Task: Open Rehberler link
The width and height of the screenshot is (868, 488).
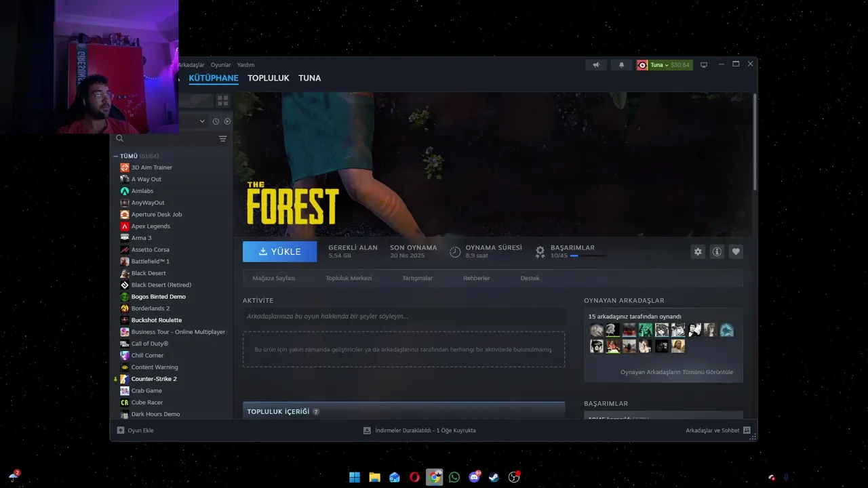Action: (x=476, y=278)
